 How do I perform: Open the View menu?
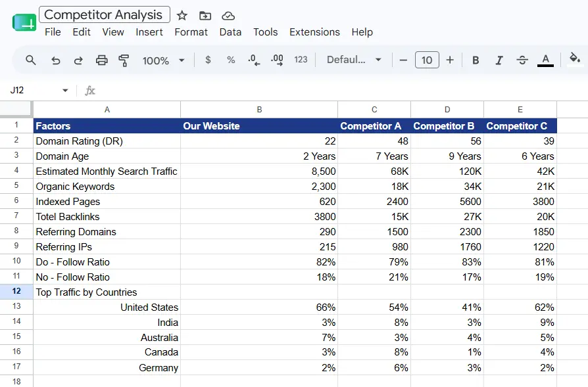(x=113, y=32)
